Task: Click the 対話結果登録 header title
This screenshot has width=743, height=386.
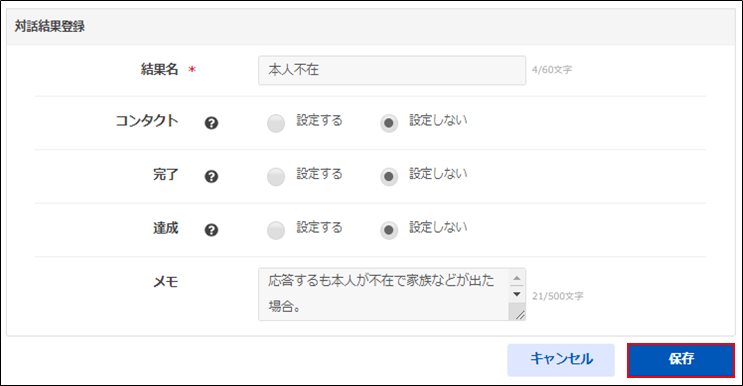Action: pos(50,27)
